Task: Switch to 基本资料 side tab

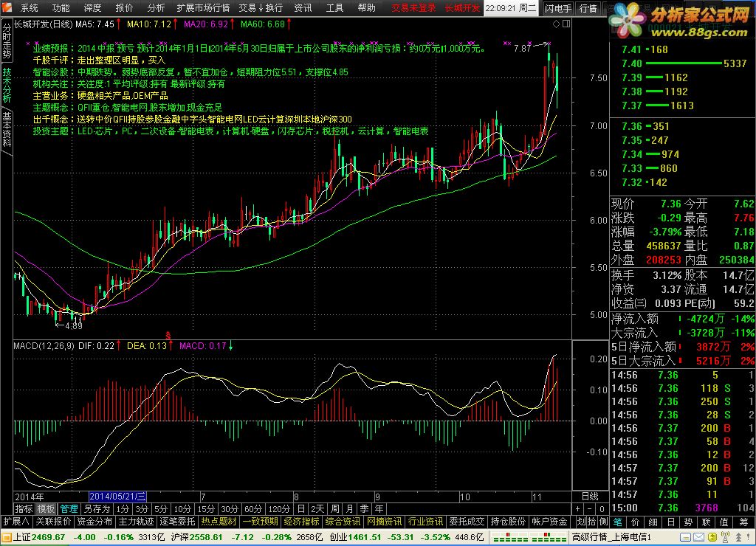Action: 6,129
